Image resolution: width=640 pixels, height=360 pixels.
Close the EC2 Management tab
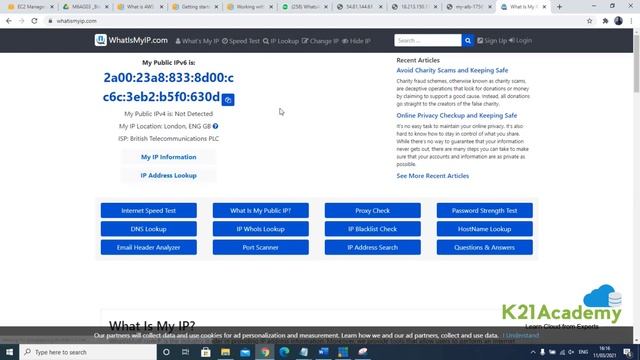tap(51, 7)
